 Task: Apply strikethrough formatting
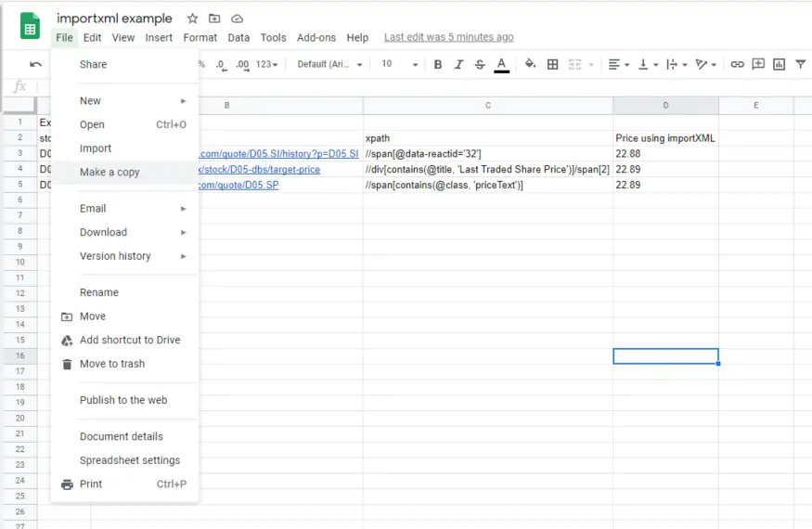point(480,64)
